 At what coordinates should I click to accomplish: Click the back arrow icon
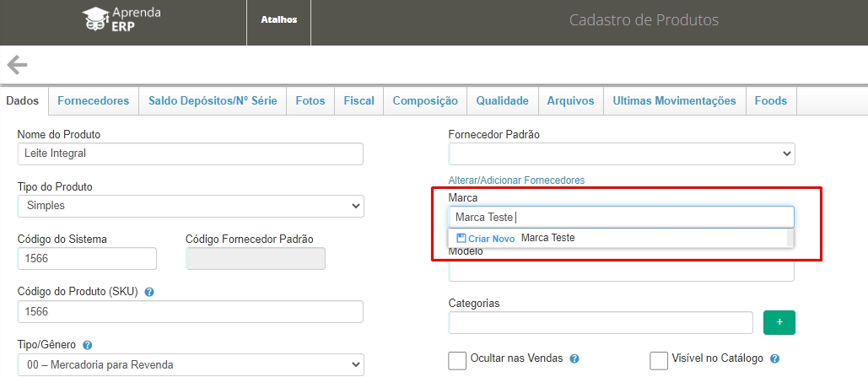click(x=17, y=65)
